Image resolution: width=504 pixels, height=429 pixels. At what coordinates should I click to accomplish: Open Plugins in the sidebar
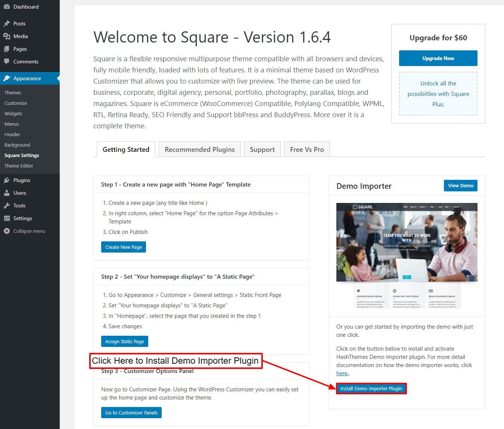click(x=30, y=180)
